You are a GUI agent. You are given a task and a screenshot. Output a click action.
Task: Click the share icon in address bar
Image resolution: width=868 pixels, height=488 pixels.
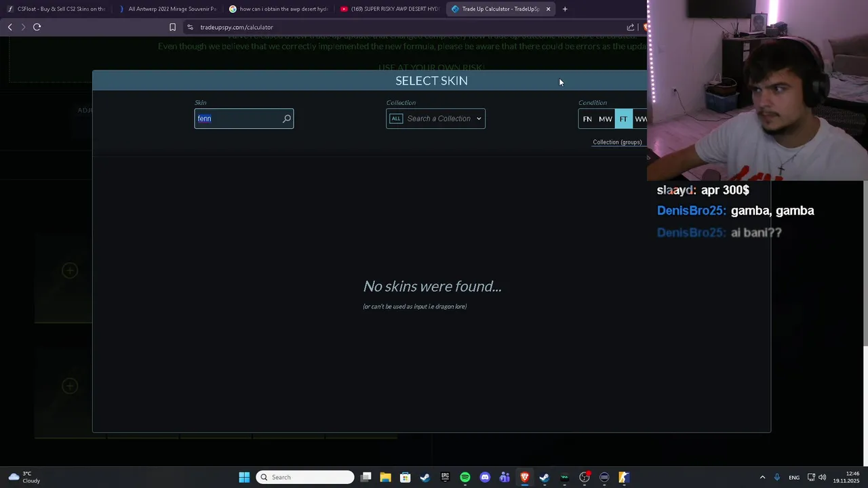pos(631,27)
